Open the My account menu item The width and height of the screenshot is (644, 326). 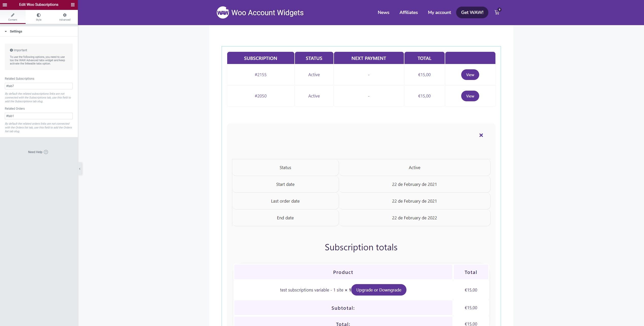[x=439, y=12]
